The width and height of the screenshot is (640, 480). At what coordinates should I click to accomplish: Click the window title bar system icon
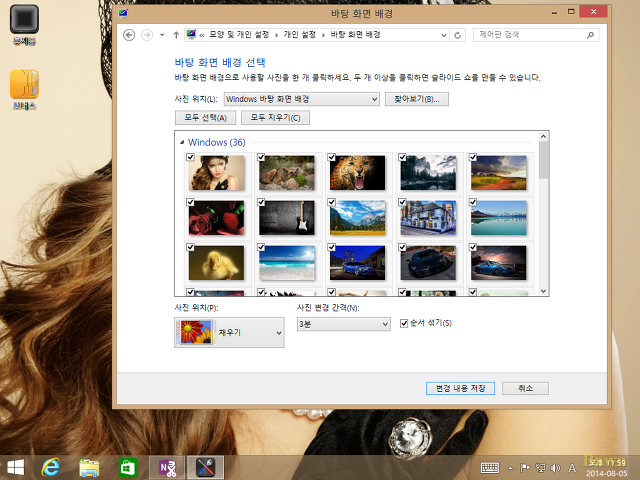123,13
